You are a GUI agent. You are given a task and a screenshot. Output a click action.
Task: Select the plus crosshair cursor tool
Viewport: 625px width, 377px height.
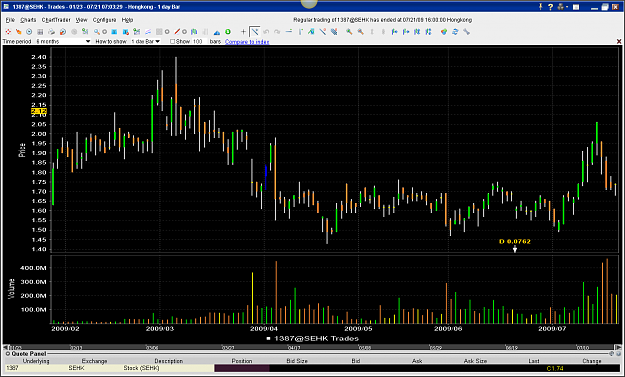(x=244, y=31)
